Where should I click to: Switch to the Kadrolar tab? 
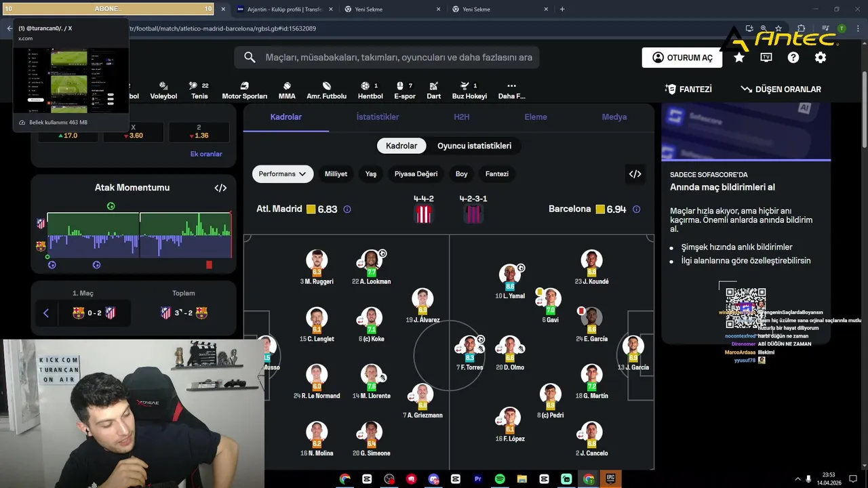pos(285,117)
